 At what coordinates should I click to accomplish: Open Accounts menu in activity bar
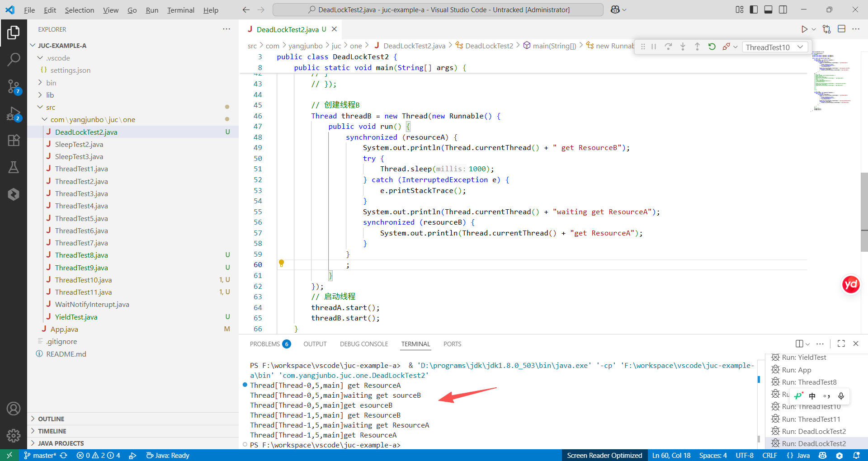14,409
